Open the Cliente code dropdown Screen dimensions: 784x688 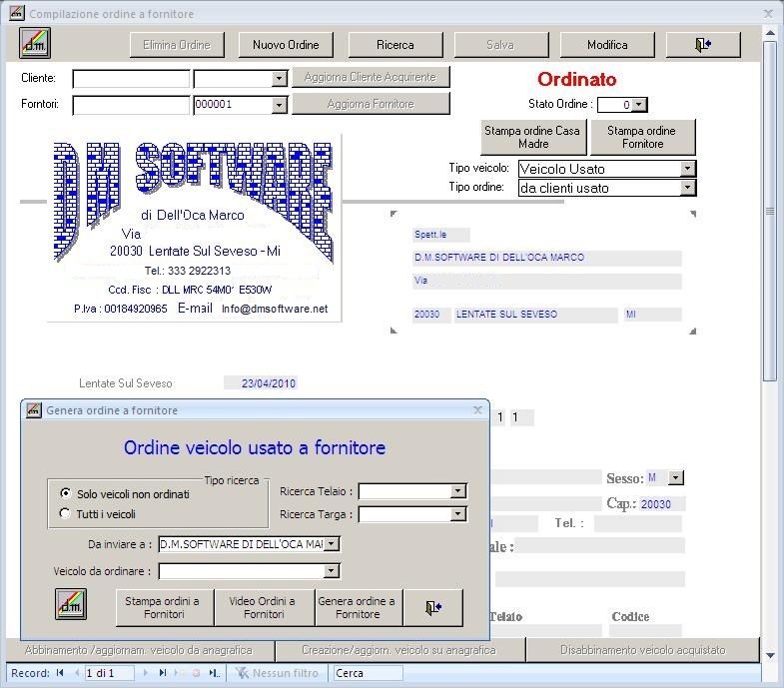click(279, 79)
